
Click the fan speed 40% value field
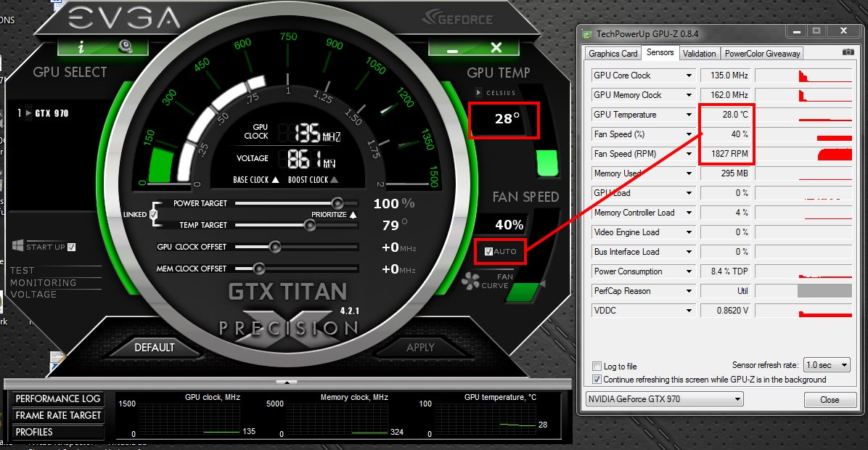[509, 225]
